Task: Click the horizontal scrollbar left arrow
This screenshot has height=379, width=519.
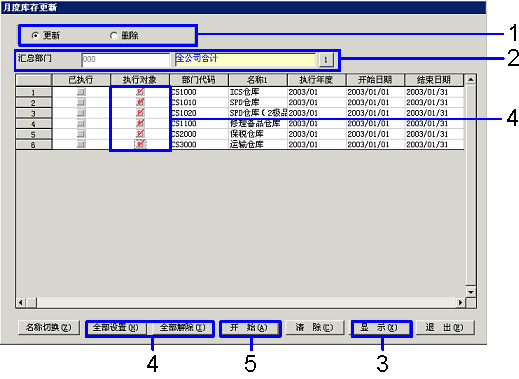Action: click(21, 303)
